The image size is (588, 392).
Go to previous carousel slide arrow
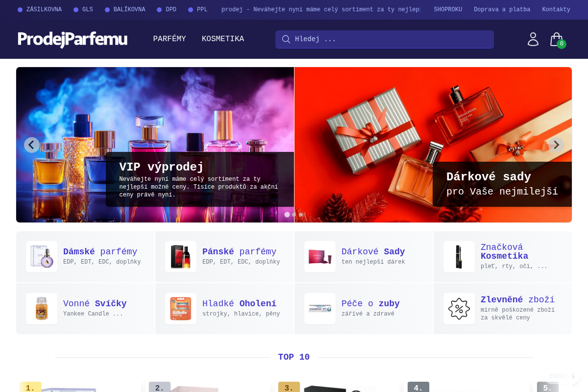pos(32,145)
